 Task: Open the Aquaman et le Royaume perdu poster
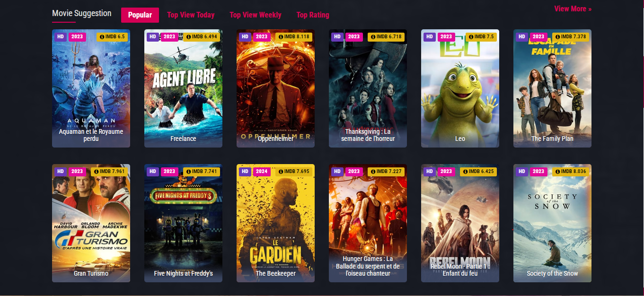[x=91, y=88]
